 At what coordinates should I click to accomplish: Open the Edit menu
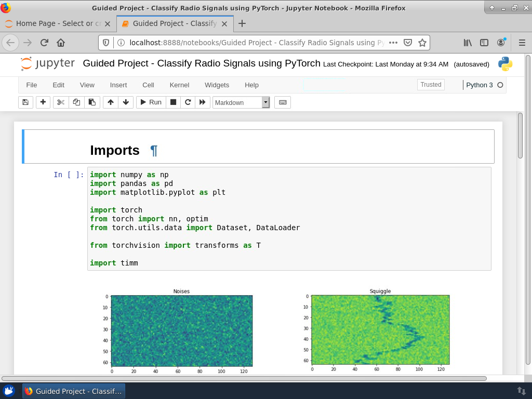click(58, 85)
